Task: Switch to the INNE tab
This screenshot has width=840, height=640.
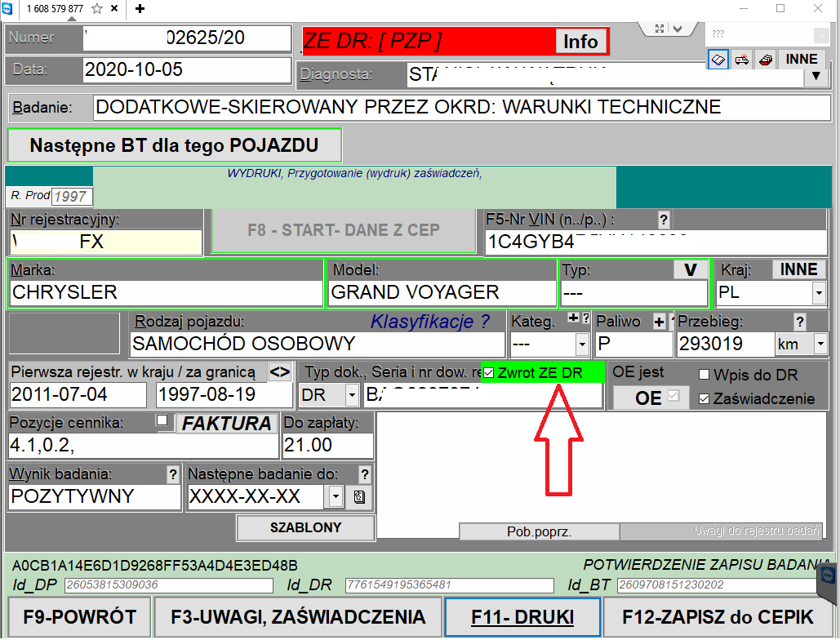Action: pos(802,59)
